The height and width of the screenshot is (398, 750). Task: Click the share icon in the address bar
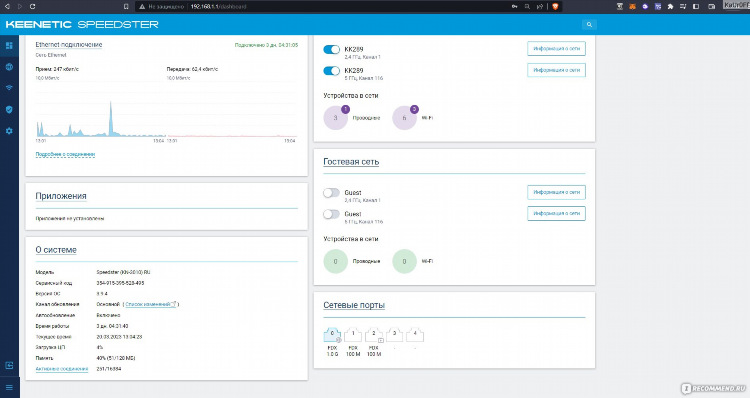point(540,7)
